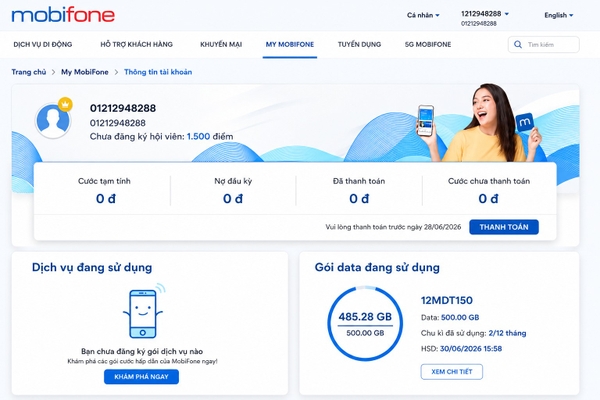Click the 1.500 điểm value
600x400 pixels.
click(210, 137)
